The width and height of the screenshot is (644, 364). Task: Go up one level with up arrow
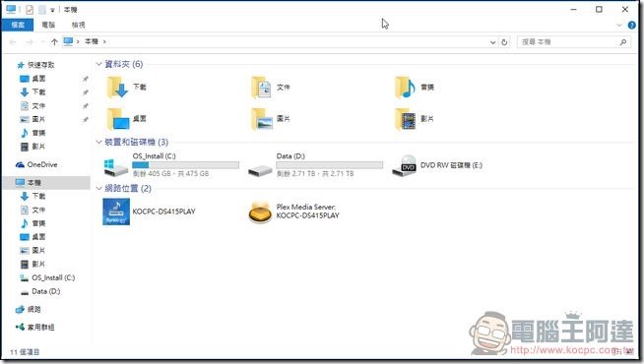click(x=54, y=42)
